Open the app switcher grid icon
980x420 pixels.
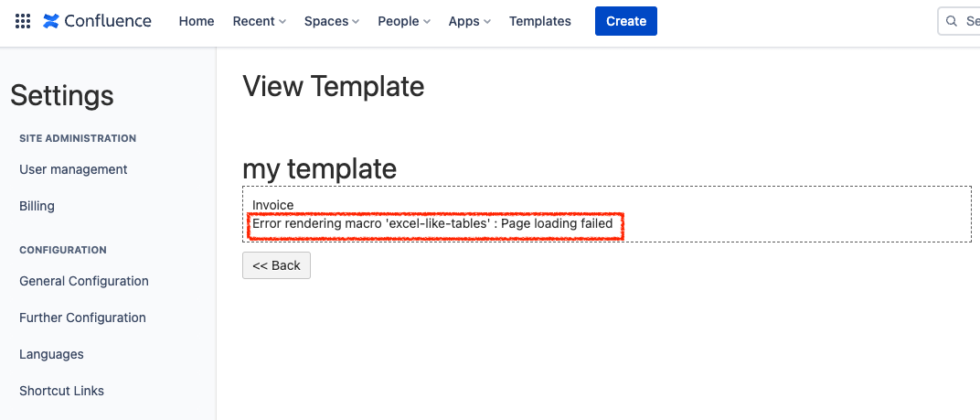tap(23, 21)
